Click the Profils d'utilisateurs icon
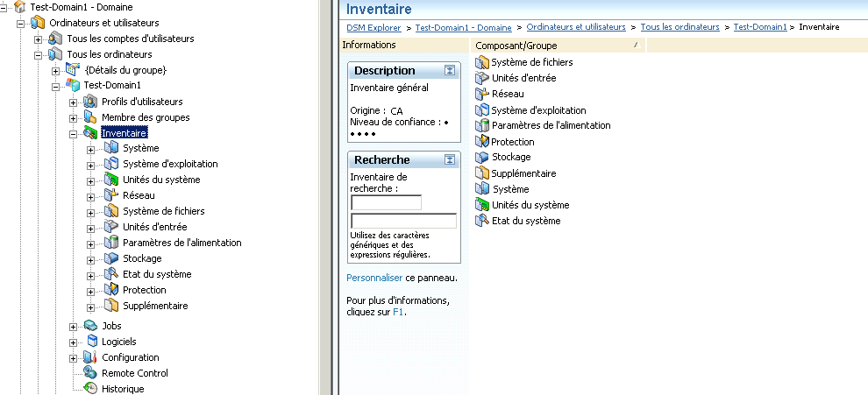The height and width of the screenshot is (395, 868). 90,102
